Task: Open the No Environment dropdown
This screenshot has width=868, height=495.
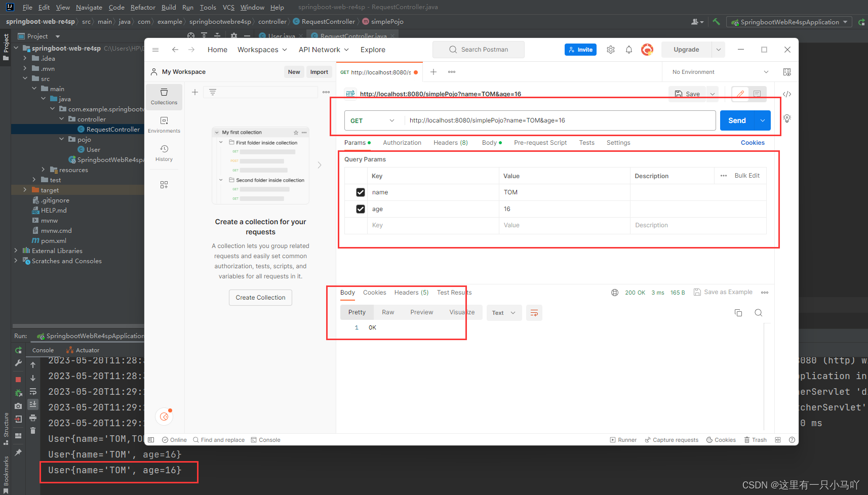Action: coord(720,72)
